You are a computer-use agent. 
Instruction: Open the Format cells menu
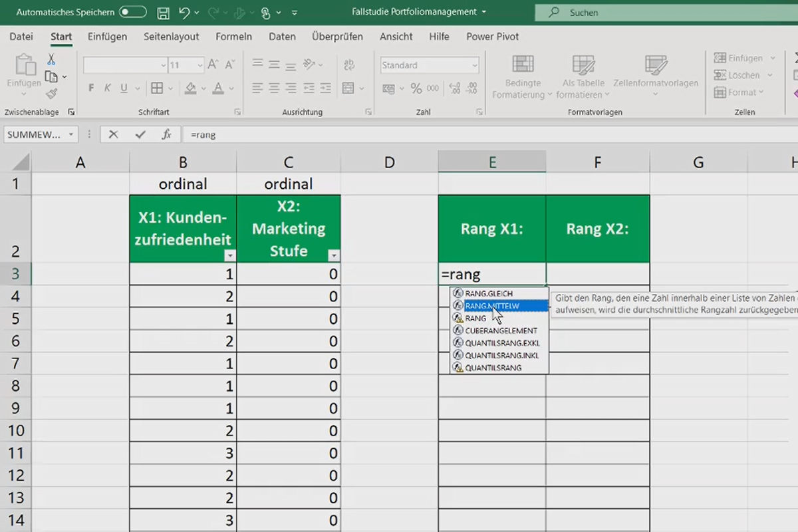pos(739,92)
